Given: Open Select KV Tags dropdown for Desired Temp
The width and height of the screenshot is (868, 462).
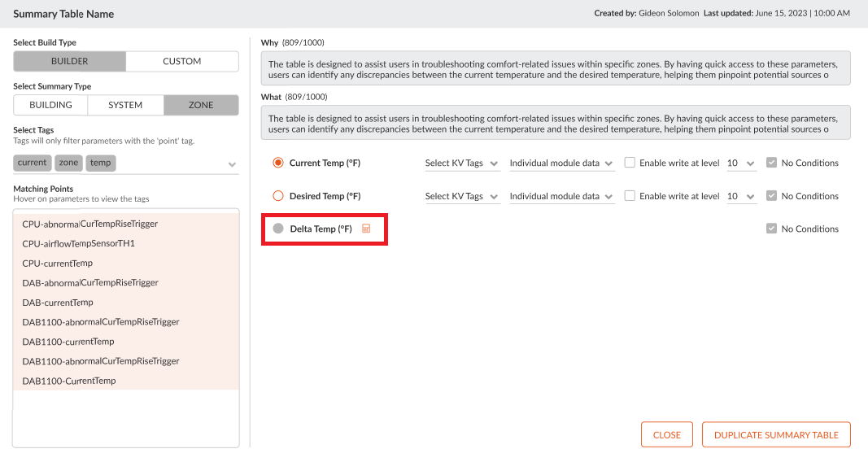Looking at the screenshot, I should pyautogui.click(x=462, y=196).
